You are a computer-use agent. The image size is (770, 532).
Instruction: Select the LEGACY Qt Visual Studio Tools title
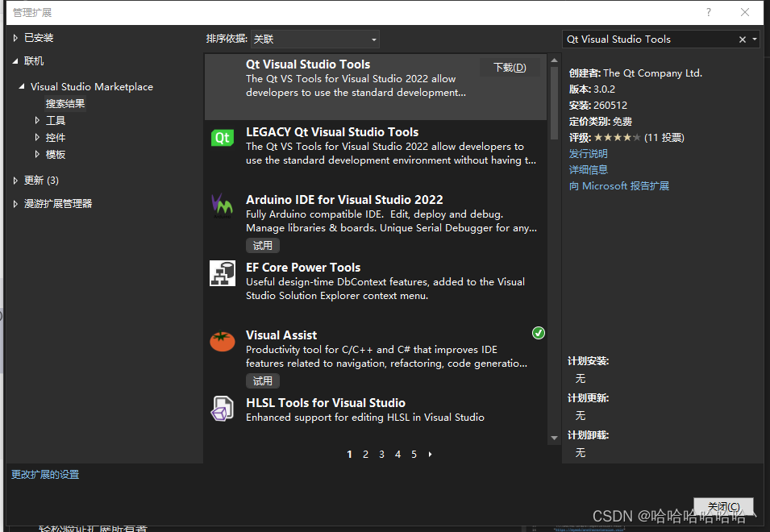[x=332, y=132]
